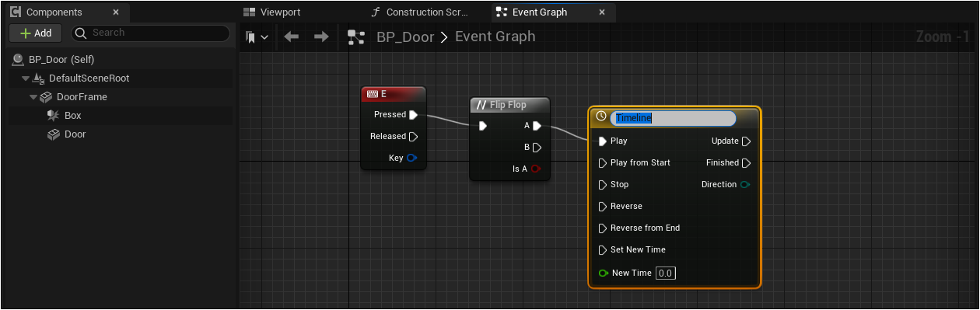Go back with the left arrow
This screenshot has height=310, width=980.
pos(292,37)
